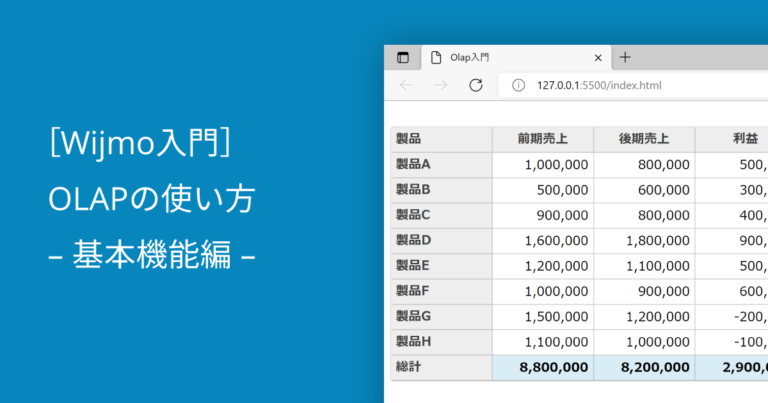The width and height of the screenshot is (768, 403).
Task: Click the page icon on the Olap入門 tab
Action: 435,58
